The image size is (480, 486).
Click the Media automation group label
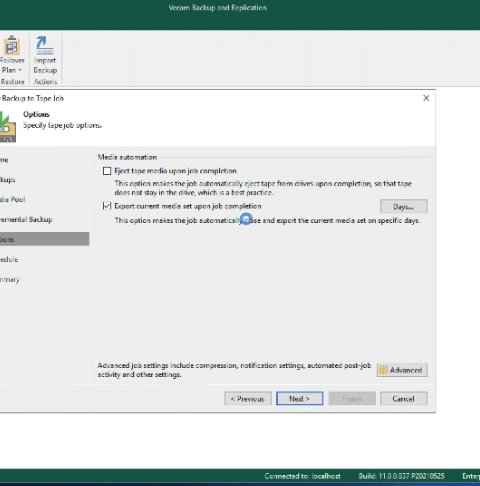(127, 157)
